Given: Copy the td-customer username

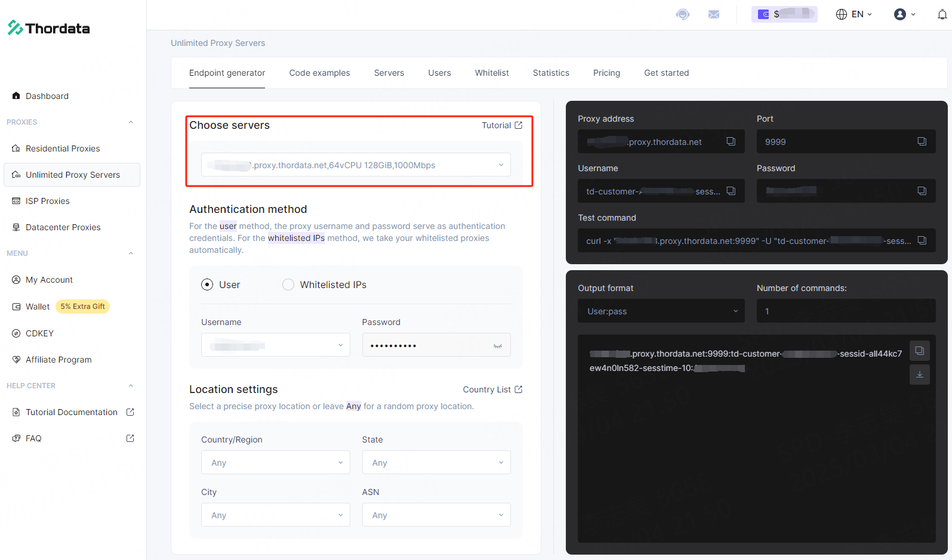Looking at the screenshot, I should 731,191.
